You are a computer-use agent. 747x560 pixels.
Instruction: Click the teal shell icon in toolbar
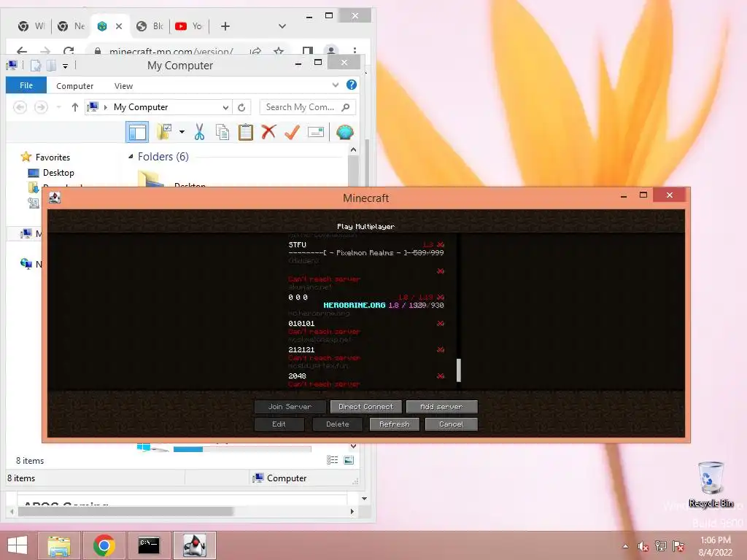coord(344,132)
